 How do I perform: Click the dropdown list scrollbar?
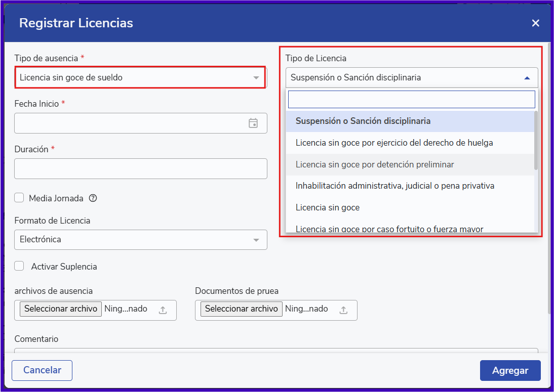536,141
